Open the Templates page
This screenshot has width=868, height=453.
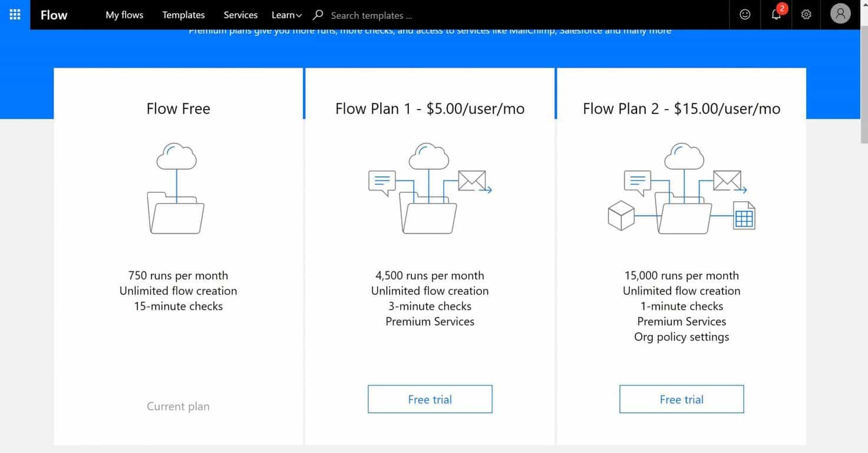[x=183, y=15]
